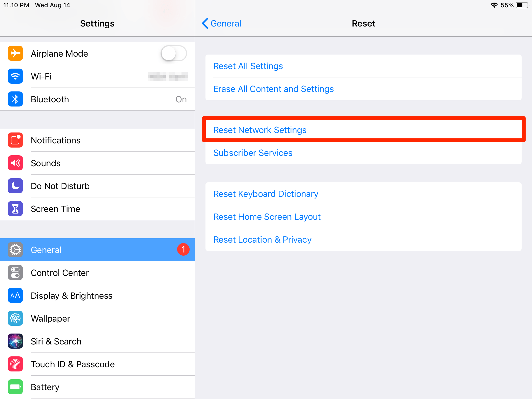Toggle Airplane Mode on

(x=174, y=53)
